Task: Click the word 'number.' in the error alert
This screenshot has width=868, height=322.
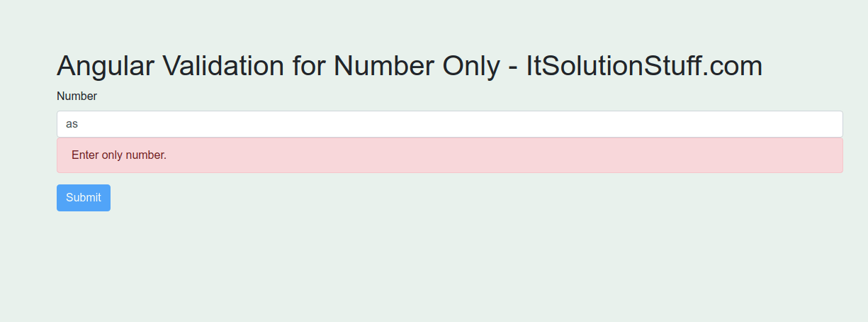Action: (x=146, y=155)
